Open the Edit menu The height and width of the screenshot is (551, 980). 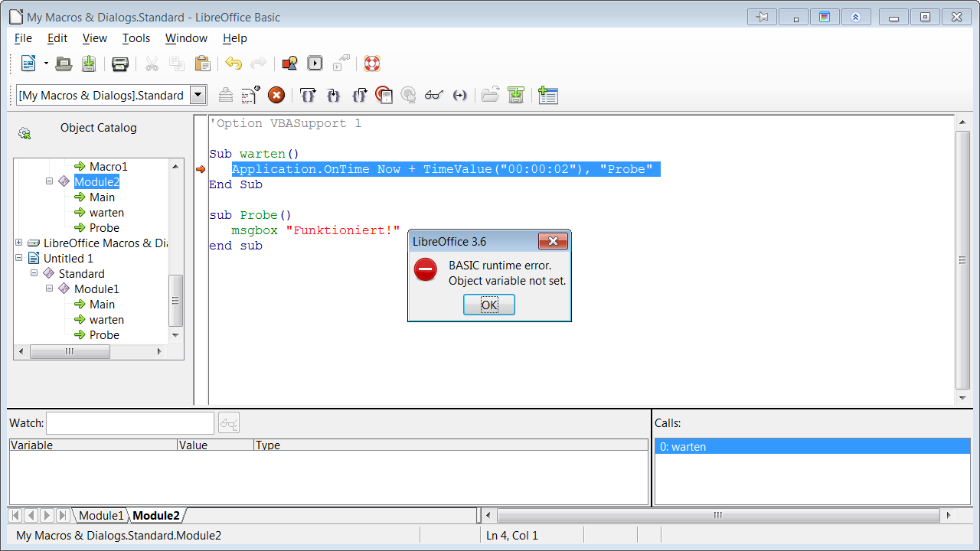(57, 37)
